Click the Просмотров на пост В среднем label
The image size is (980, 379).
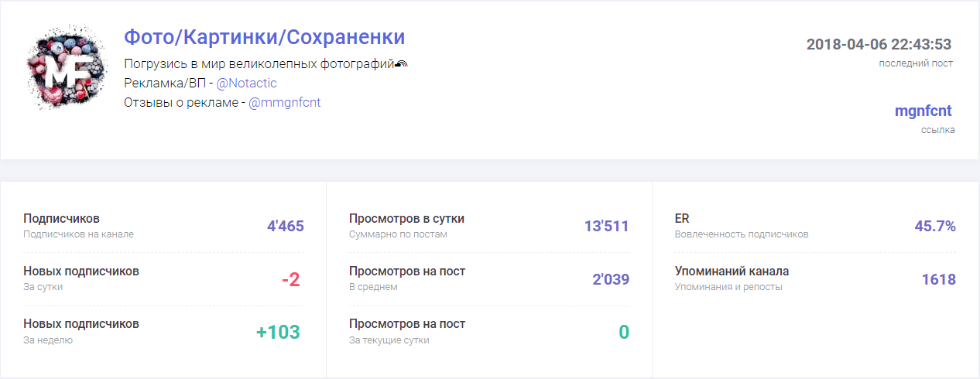click(x=407, y=278)
